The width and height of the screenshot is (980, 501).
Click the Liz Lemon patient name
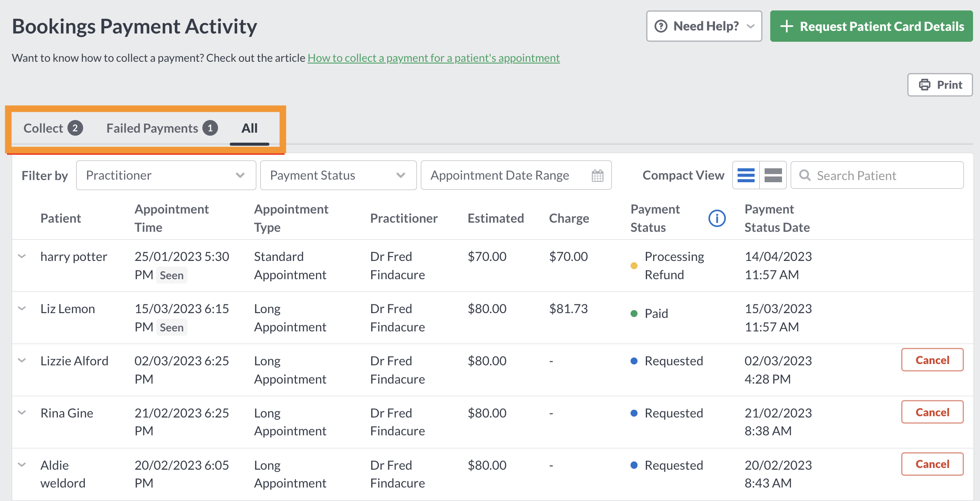(67, 309)
